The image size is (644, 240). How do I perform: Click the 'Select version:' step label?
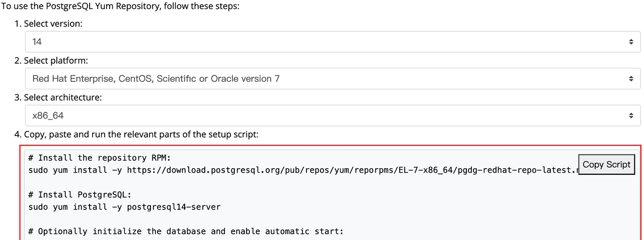tap(53, 24)
